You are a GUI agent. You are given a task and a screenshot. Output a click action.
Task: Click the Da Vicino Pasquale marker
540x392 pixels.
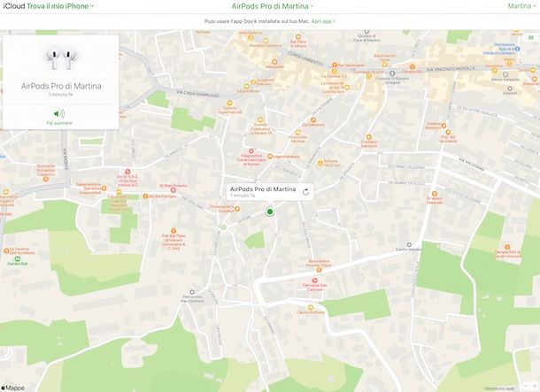point(435,194)
